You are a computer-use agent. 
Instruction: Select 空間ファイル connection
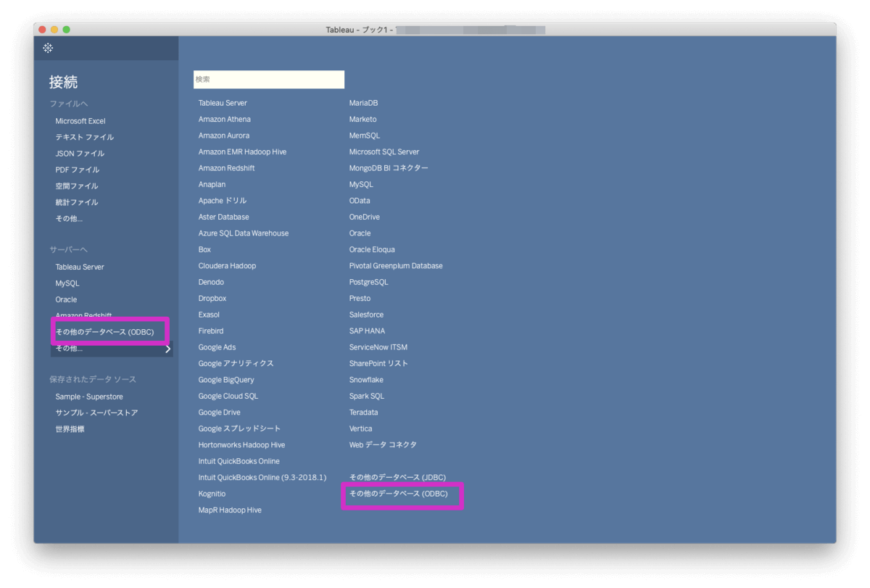pyautogui.click(x=77, y=186)
